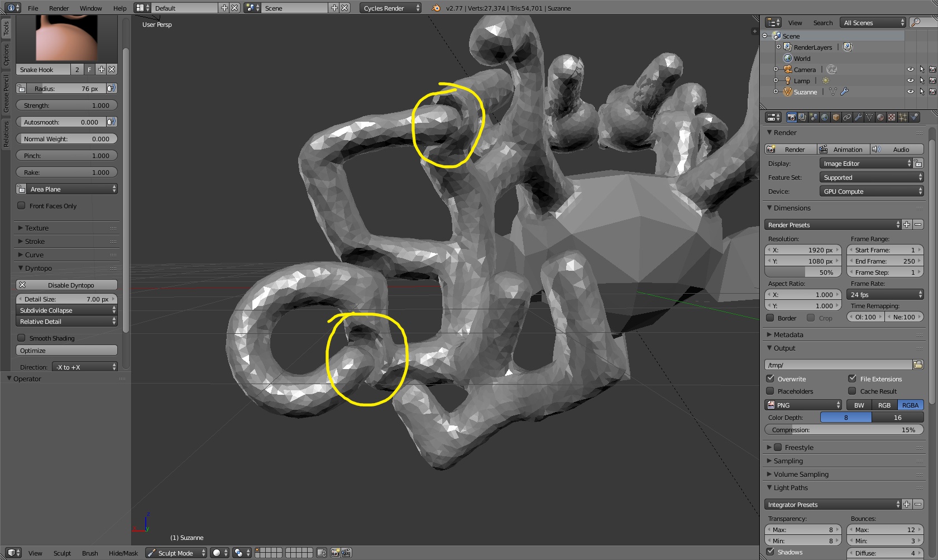Open the Modifiers properties tab (wrench icon)
This screenshot has width=938, height=560.
858,117
